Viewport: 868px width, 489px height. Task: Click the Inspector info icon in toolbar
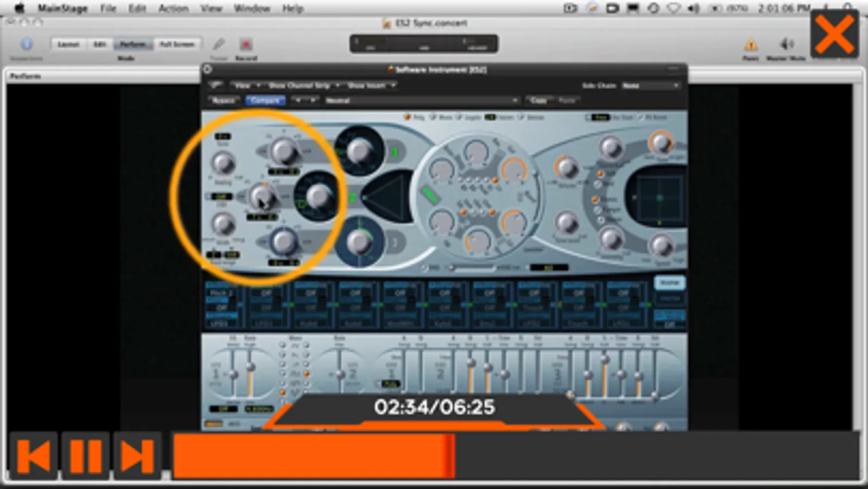click(x=27, y=43)
